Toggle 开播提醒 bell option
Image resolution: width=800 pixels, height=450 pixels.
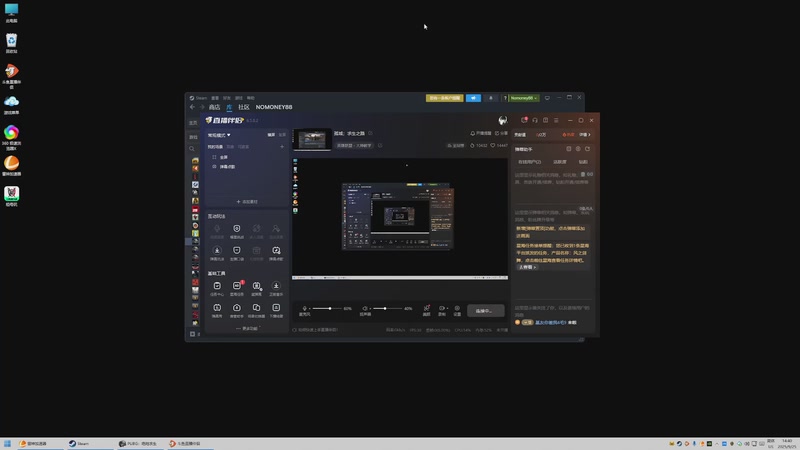[481, 133]
